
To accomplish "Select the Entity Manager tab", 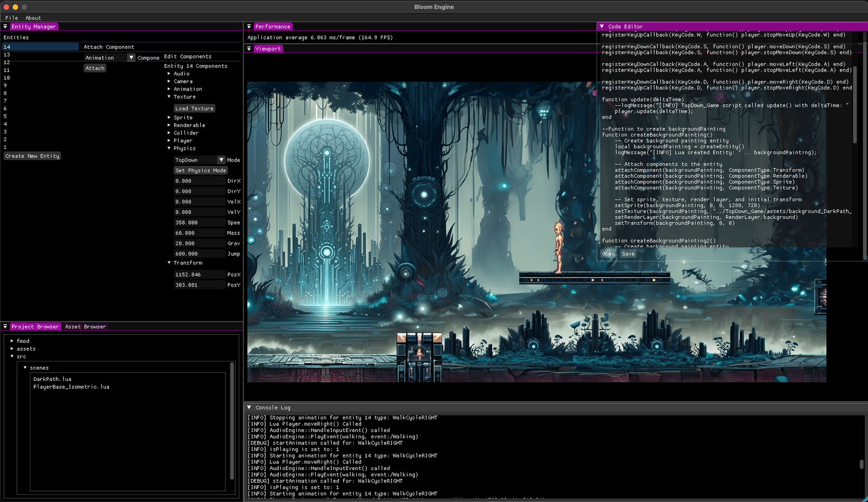I will click(x=34, y=27).
